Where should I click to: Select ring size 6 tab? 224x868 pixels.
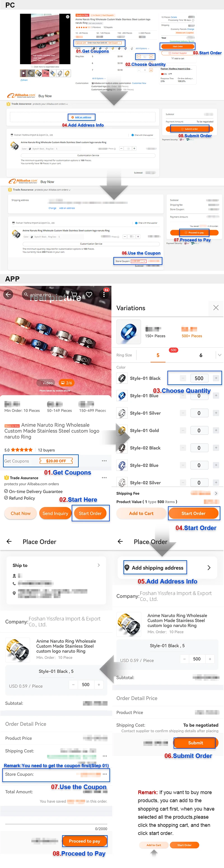[201, 355]
